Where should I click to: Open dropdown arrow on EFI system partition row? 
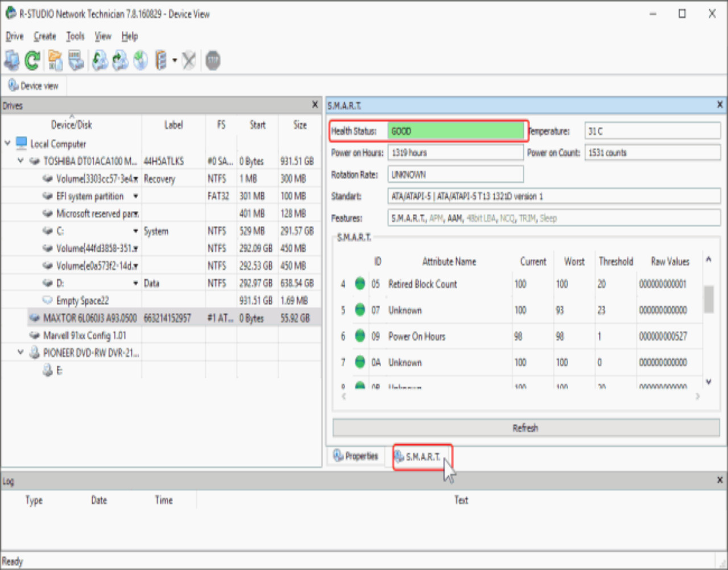click(136, 196)
